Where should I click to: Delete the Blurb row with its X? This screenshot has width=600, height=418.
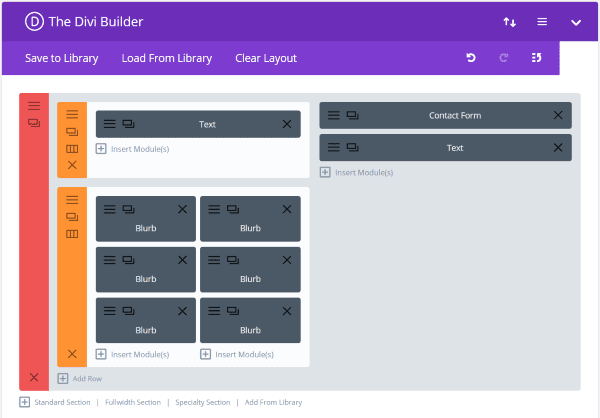pyautogui.click(x=72, y=354)
